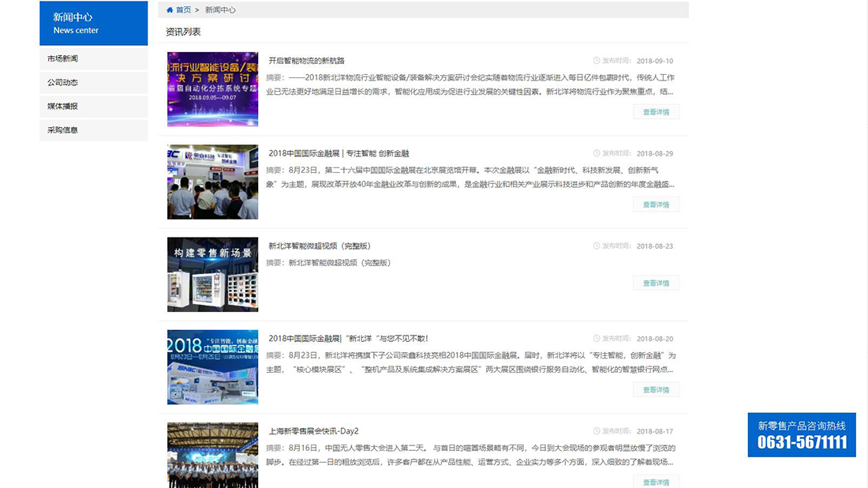Click the date 2018-09-10
This screenshot has width=868, height=488.
[655, 61]
